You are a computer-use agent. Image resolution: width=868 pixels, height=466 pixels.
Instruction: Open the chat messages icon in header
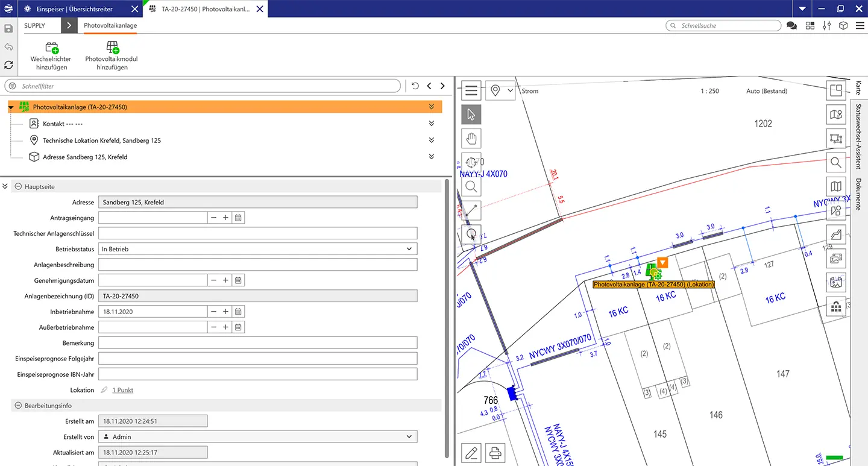pyautogui.click(x=791, y=26)
